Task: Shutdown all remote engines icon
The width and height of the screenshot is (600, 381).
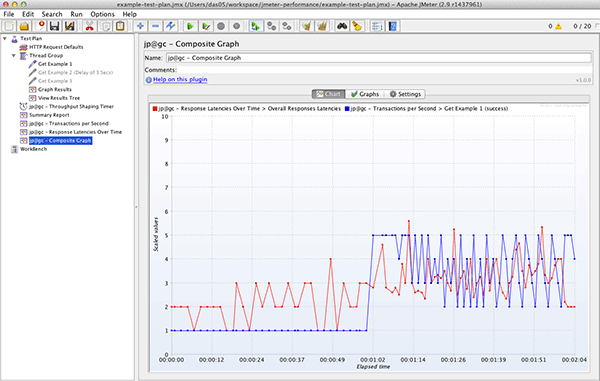Action: pyautogui.click(x=287, y=26)
